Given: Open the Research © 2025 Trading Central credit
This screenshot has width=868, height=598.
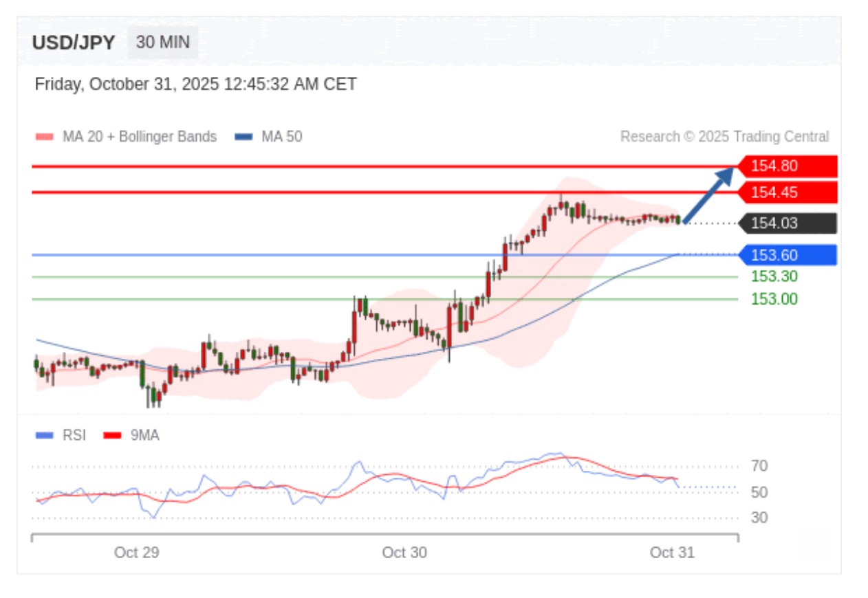Looking at the screenshot, I should tap(724, 137).
